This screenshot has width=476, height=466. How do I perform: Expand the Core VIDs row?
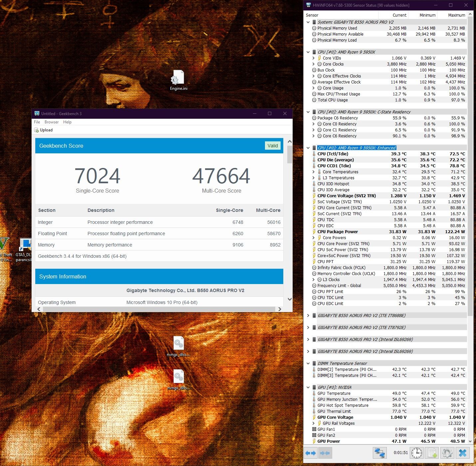click(314, 58)
